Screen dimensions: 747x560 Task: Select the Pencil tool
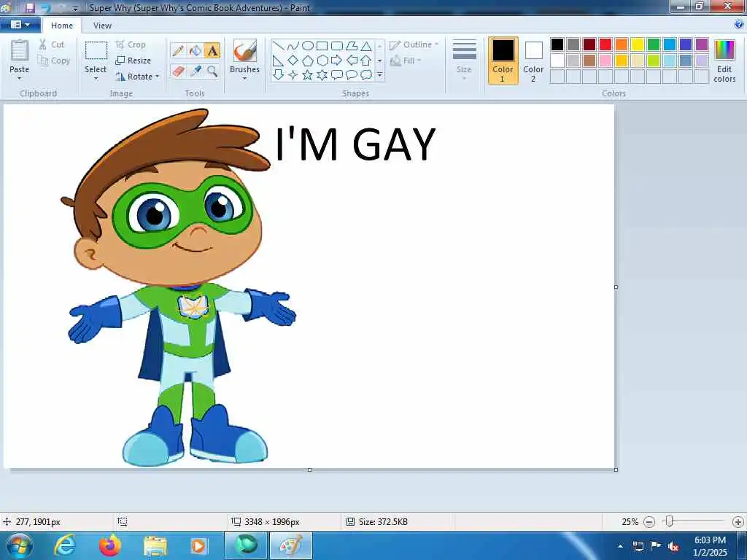coord(178,50)
